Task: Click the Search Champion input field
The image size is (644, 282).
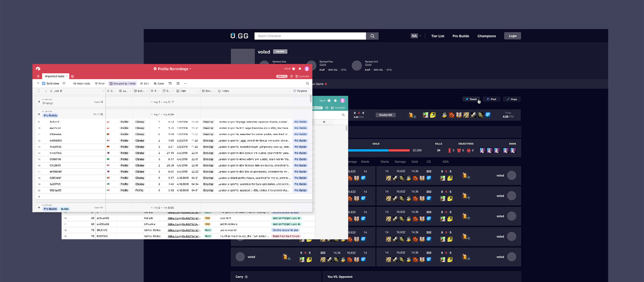Action: (310, 36)
